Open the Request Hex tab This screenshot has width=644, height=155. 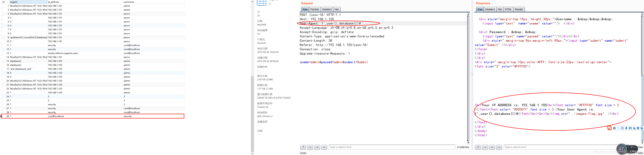pos(336,9)
